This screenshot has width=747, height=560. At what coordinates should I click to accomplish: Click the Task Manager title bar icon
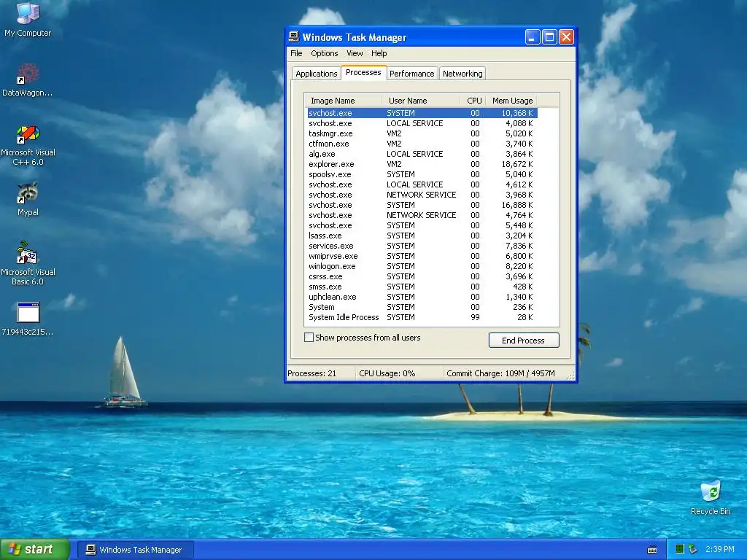point(294,36)
